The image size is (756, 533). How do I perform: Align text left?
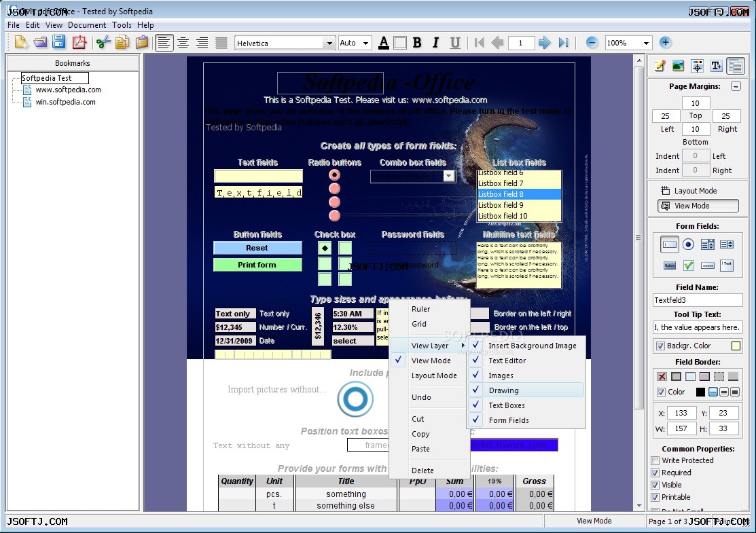164,43
